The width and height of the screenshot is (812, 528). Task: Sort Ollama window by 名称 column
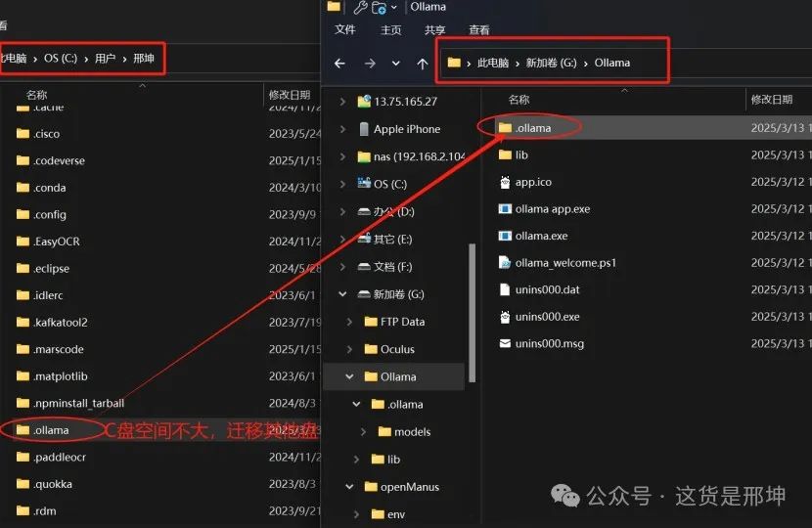tap(519, 100)
